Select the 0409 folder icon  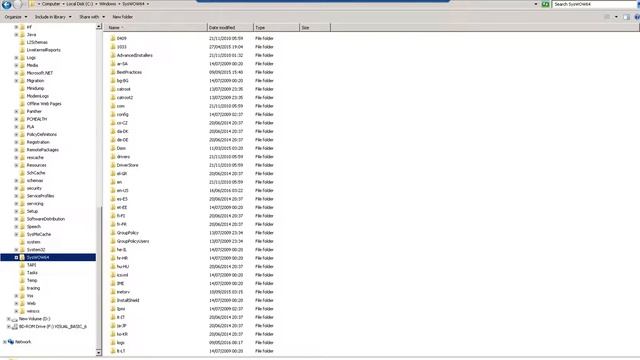tap(113, 38)
